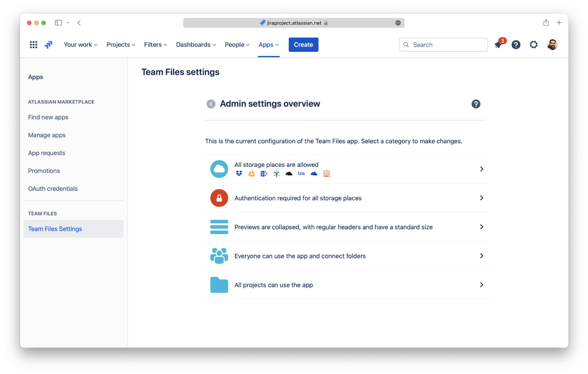The image size is (588, 374).
Task: Expand the Apps dropdown
Action: point(269,45)
